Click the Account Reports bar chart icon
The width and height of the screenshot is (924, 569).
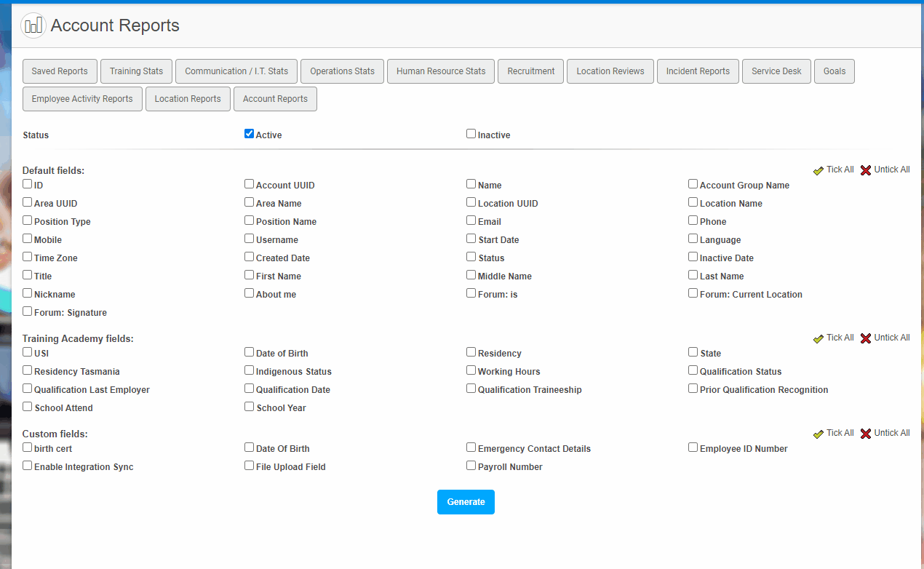[x=33, y=25]
